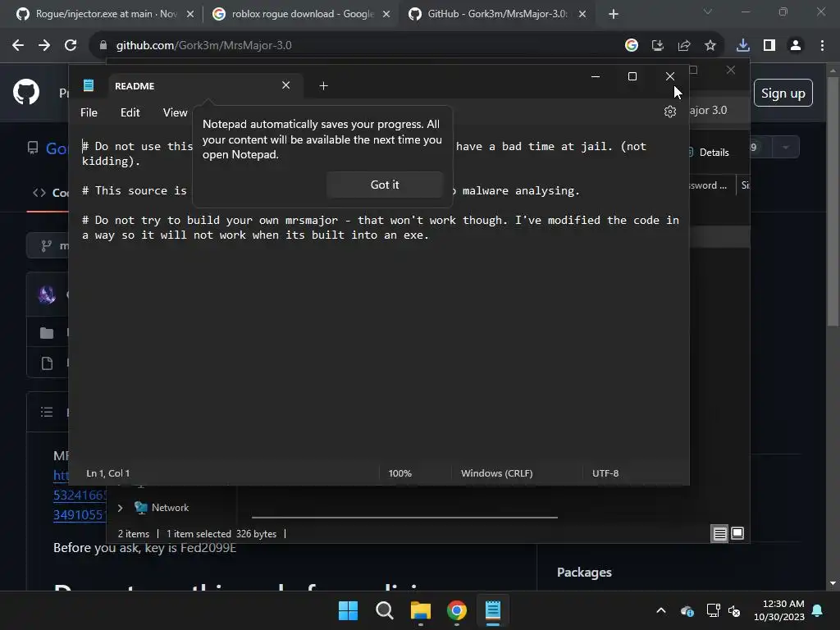Click Packages heading on GitHub page
840x630 pixels.
[584, 572]
